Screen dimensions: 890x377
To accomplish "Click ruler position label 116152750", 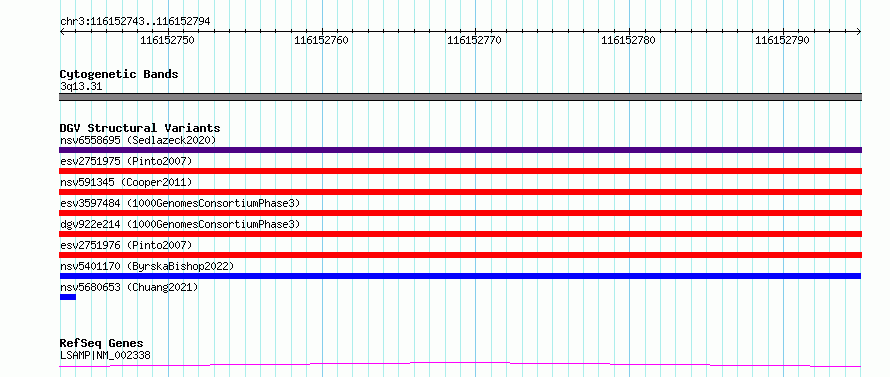I will tap(167, 40).
